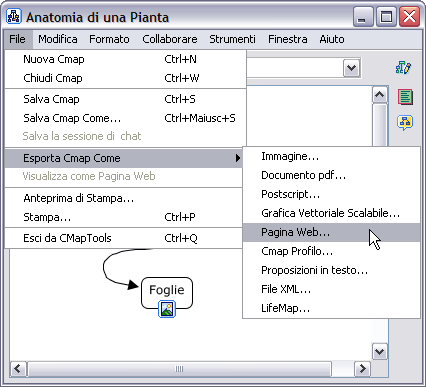The width and height of the screenshot is (426, 387).
Task: Open the File menu
Action: pyautogui.click(x=18, y=39)
